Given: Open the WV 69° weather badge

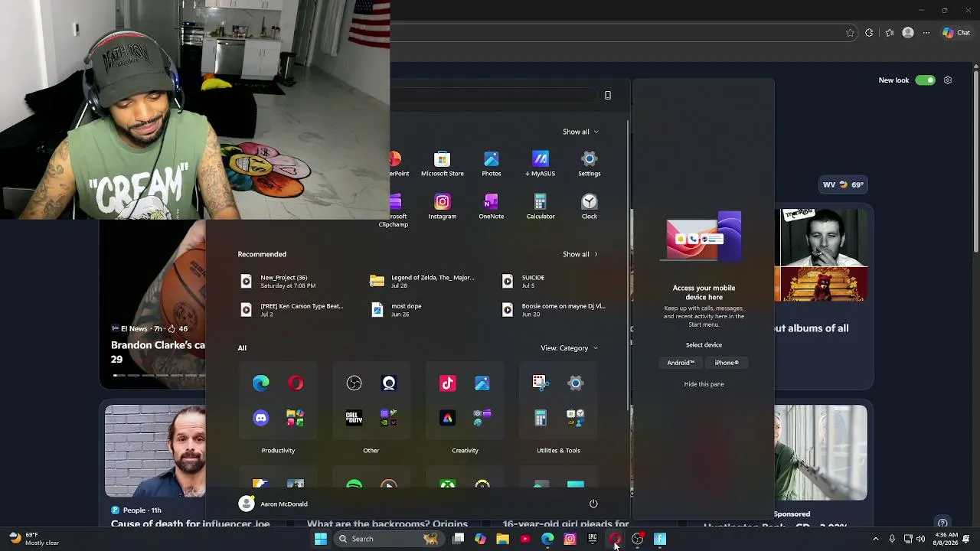Looking at the screenshot, I should tap(842, 184).
